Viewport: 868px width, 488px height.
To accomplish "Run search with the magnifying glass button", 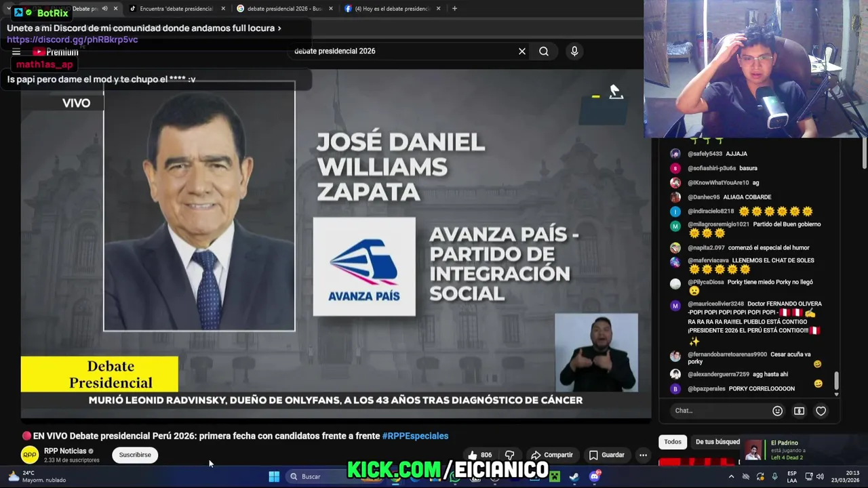I will [544, 51].
